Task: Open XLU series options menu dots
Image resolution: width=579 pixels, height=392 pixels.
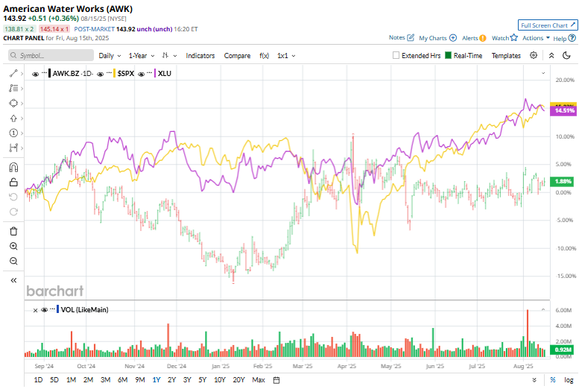Action: (149, 72)
